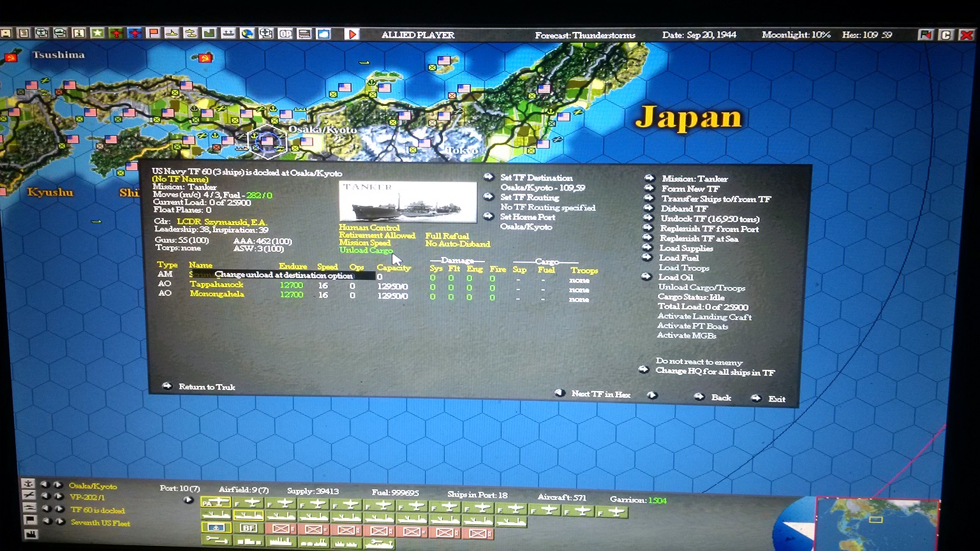Toggle the Unload Cargo option
This screenshot has width=980, height=551.
tap(366, 251)
